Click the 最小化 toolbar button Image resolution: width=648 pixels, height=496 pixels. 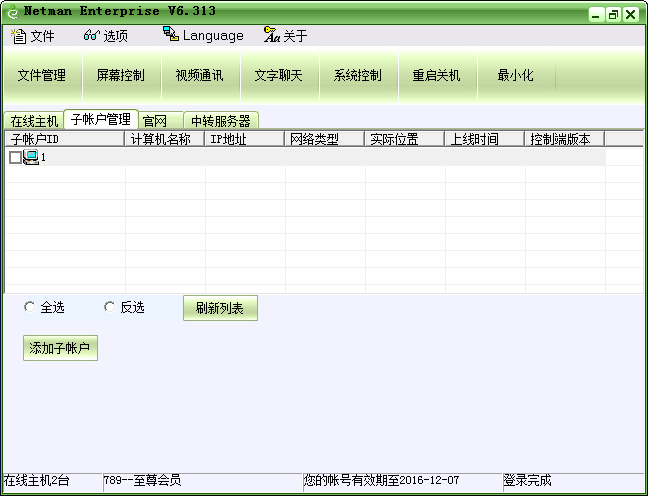click(515, 76)
